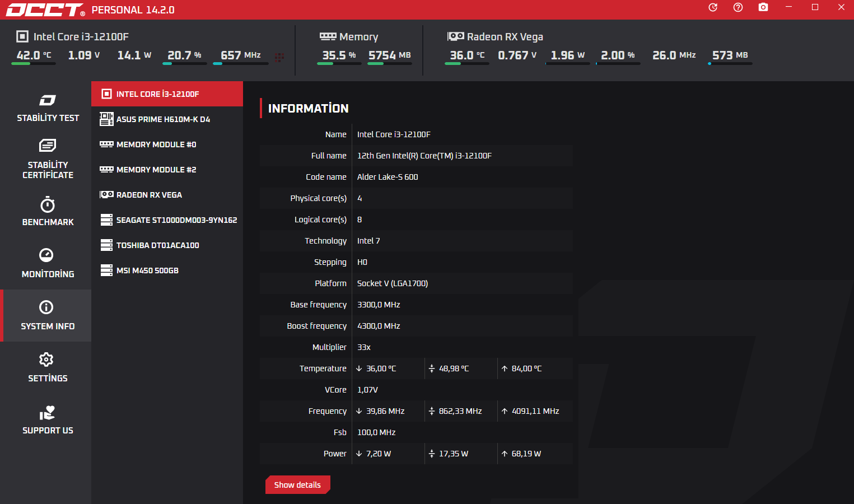Select TOSHIBA DT01ACA100 entry
The width and height of the screenshot is (854, 504).
tap(167, 245)
